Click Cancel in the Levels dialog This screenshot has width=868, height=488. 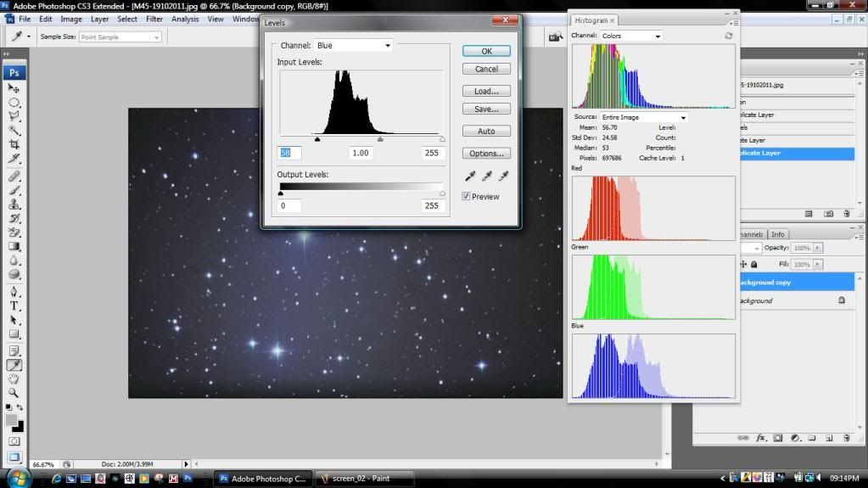(486, 69)
